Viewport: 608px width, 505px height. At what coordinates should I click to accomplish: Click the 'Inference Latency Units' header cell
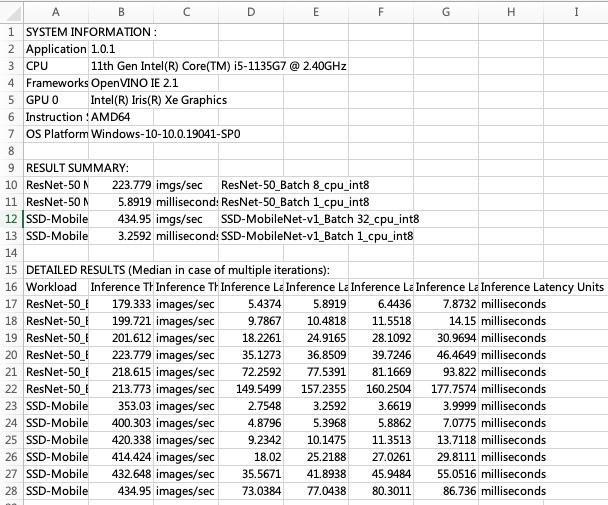[542, 287]
